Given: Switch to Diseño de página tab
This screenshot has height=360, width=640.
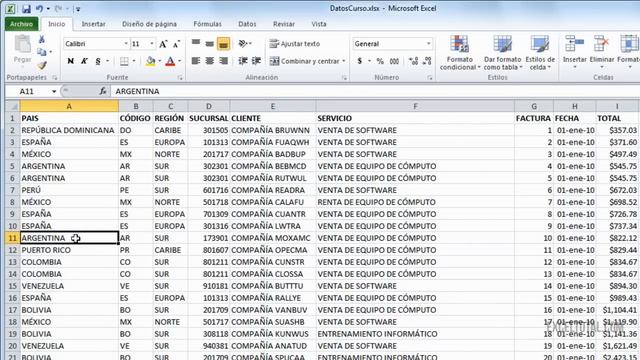Looking at the screenshot, I should (x=149, y=24).
